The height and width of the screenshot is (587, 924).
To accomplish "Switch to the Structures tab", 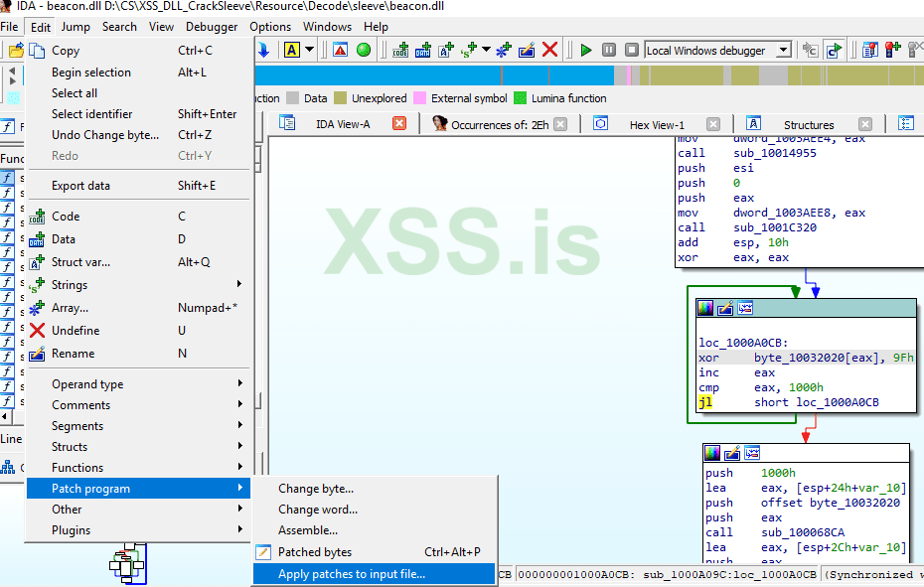I will (x=809, y=125).
